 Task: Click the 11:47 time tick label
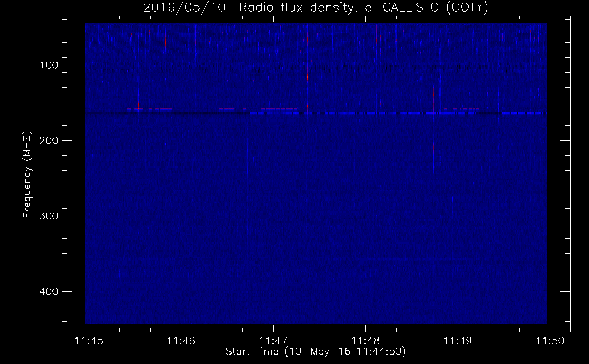point(273,341)
